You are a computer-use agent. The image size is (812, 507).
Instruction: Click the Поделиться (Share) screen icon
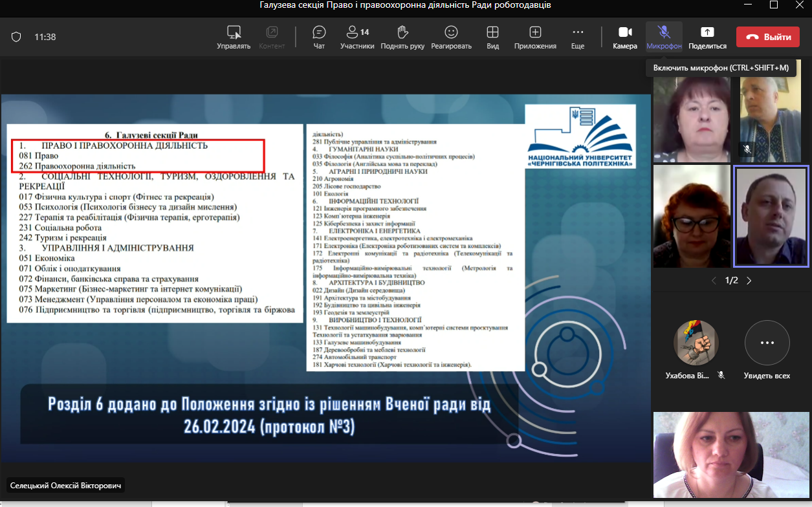(707, 32)
